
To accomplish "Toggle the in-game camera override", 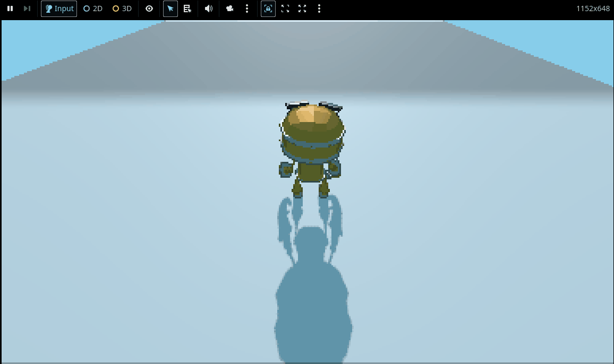I will pos(230,8).
